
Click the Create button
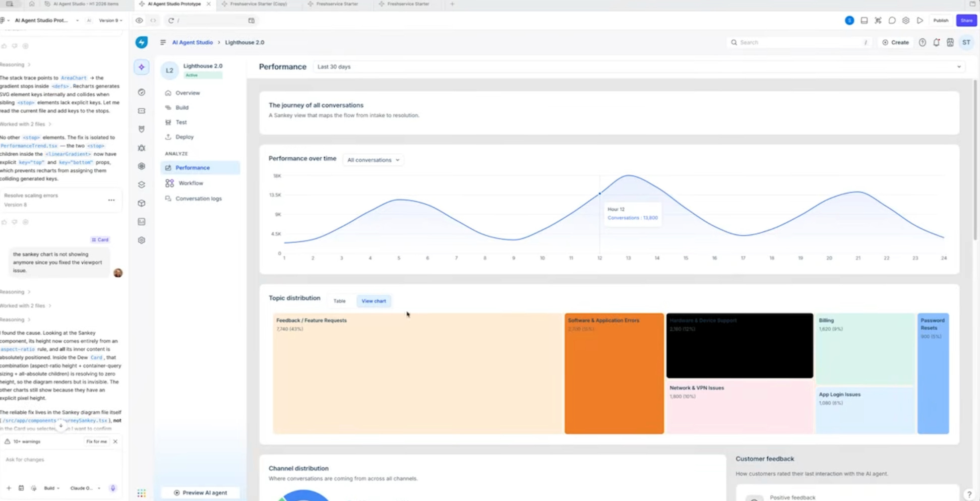(x=896, y=42)
